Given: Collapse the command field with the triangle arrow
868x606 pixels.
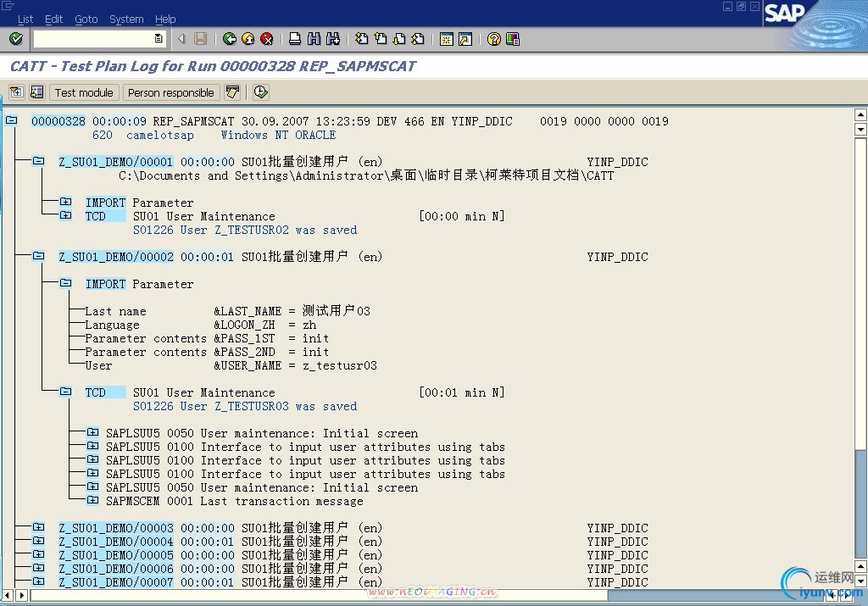Looking at the screenshot, I should click(181, 39).
